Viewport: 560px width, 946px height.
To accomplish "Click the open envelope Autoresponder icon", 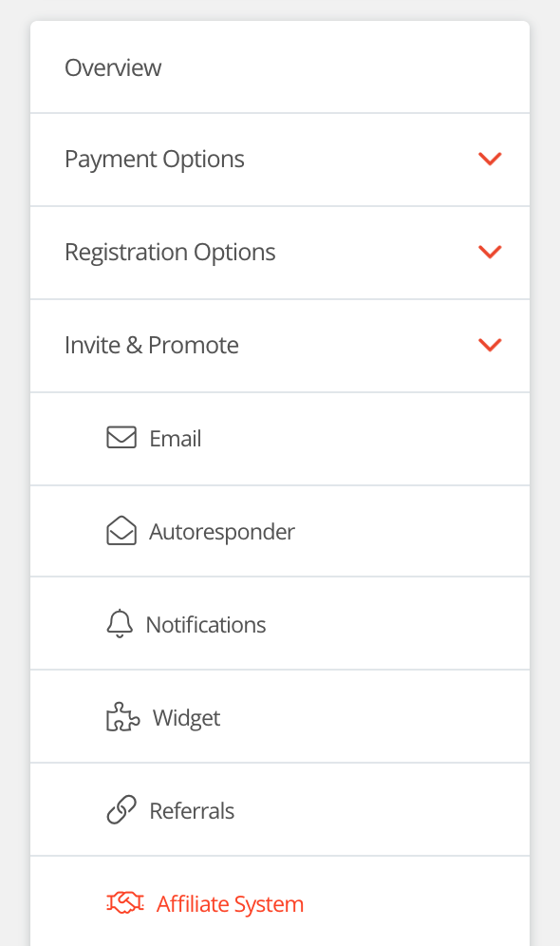I will (x=121, y=530).
